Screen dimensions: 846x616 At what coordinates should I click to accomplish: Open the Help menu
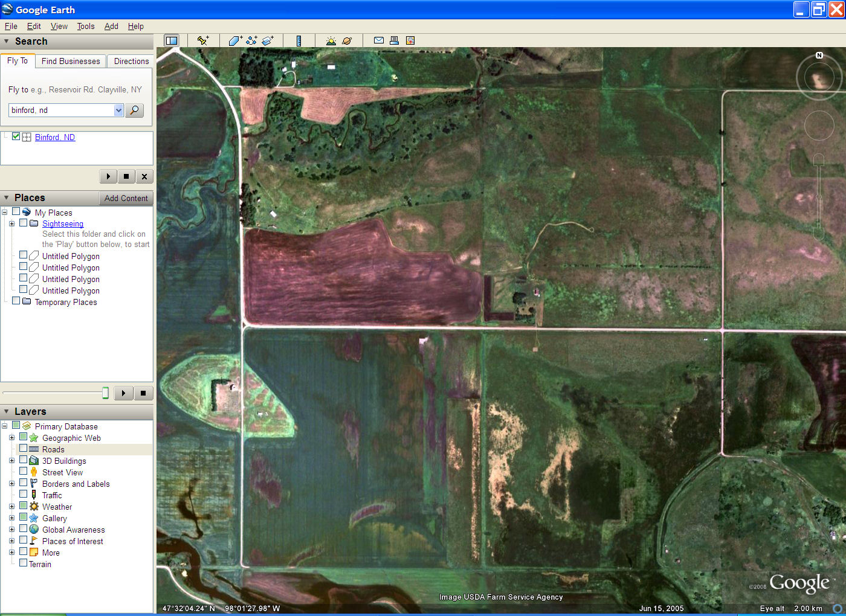click(x=136, y=26)
